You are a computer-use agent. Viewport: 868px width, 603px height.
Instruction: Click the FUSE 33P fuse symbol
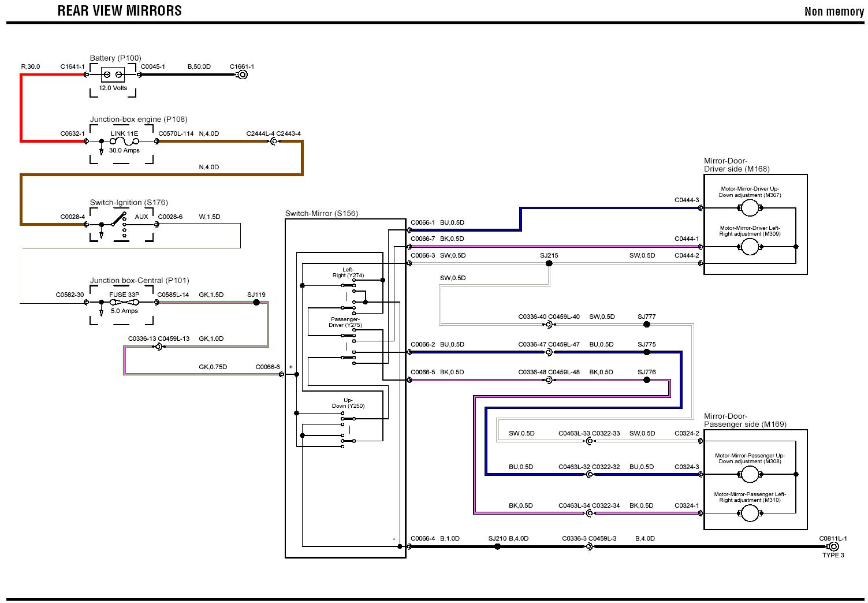124,303
